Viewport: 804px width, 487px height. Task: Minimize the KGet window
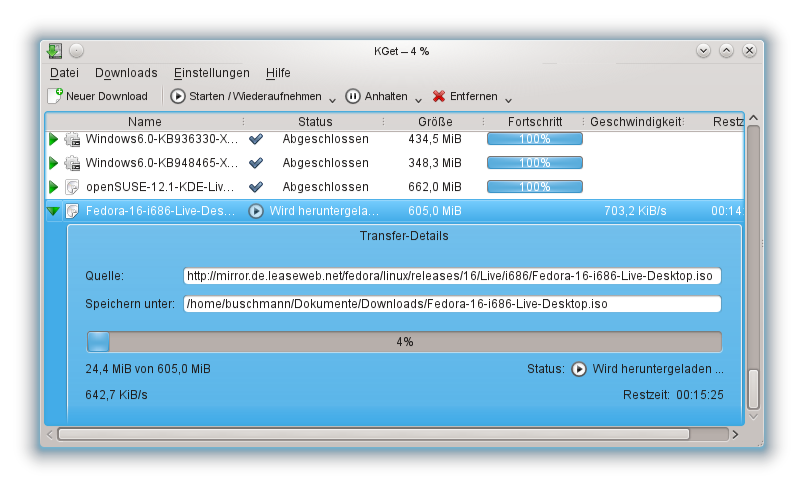(704, 51)
